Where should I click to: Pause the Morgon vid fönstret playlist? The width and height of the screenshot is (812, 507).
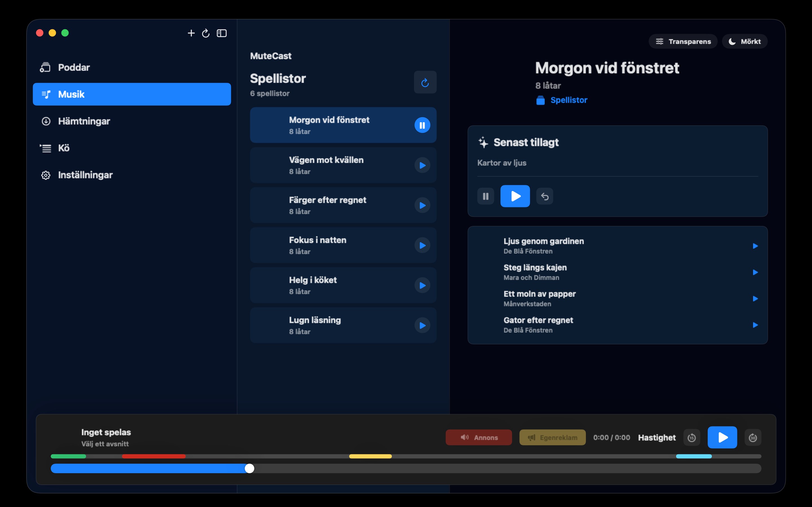[422, 125]
